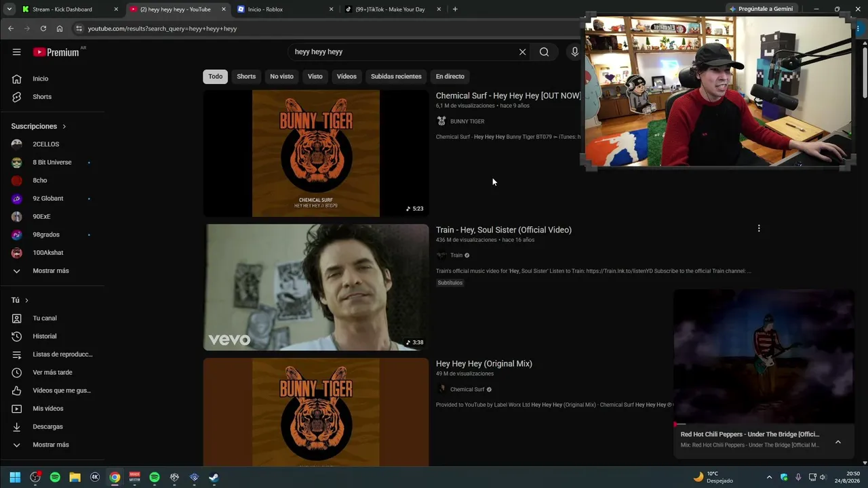Screen dimensions: 868x488
Task: Open the microphone indicator in the system tray
Action: (x=798, y=477)
